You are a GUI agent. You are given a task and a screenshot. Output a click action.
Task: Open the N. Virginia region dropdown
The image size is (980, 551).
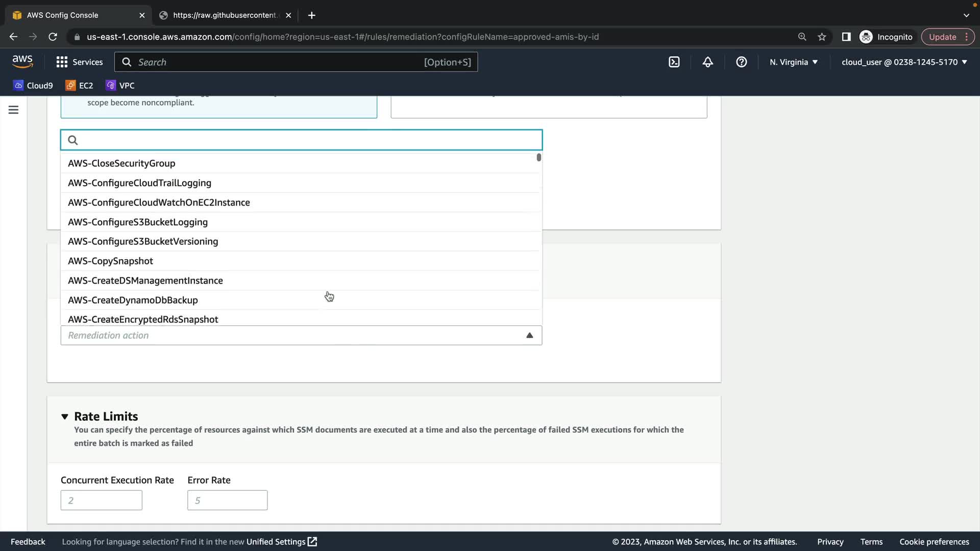point(794,62)
